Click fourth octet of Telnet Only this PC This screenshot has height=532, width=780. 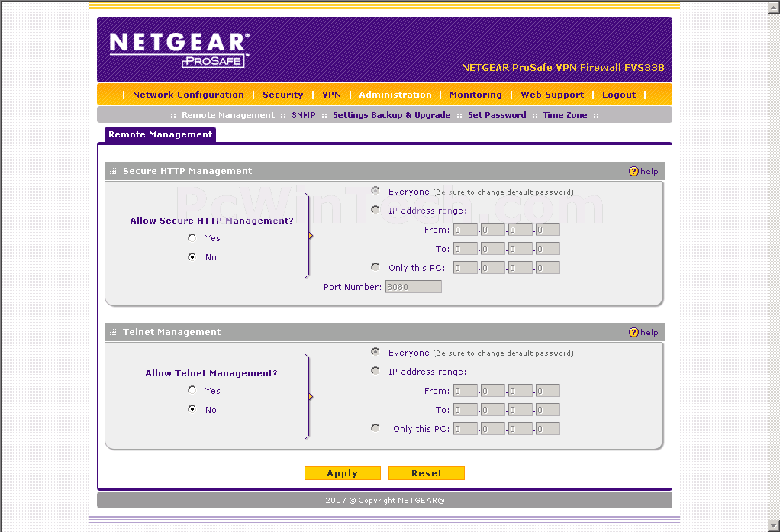tap(548, 428)
